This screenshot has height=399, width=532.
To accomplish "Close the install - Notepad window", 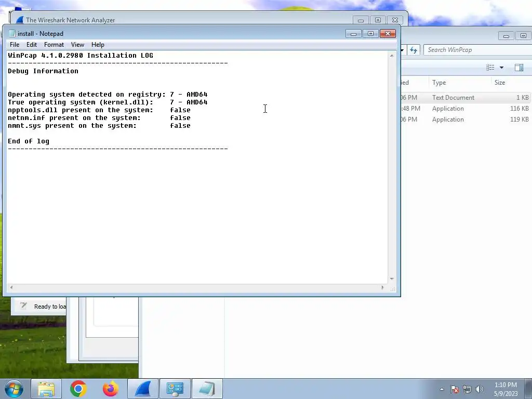I will tap(388, 34).
